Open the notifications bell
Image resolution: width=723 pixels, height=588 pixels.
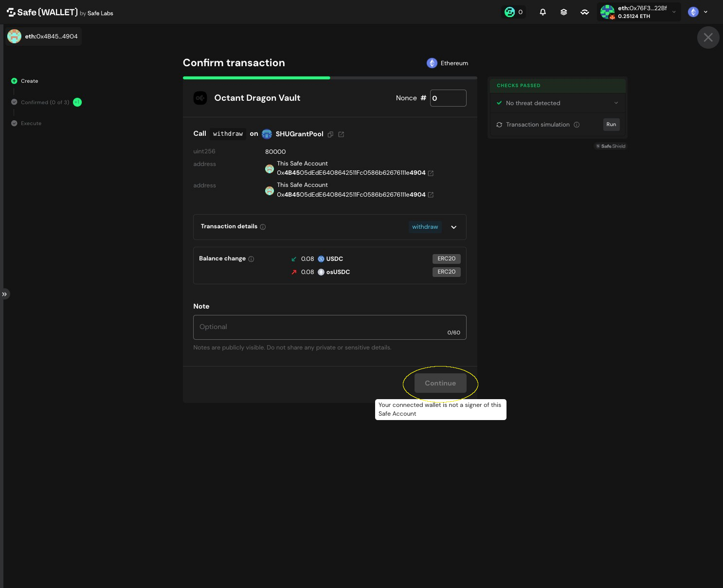[x=542, y=12]
